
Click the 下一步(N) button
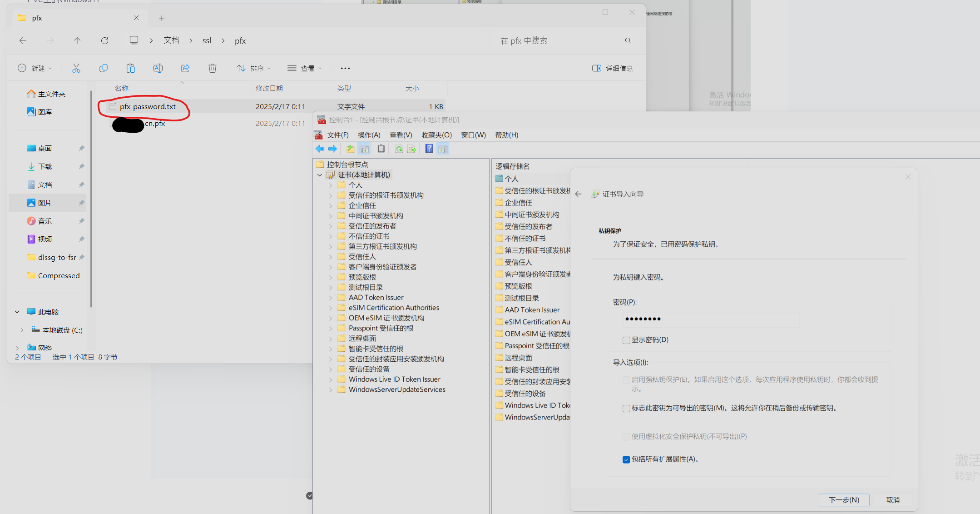pyautogui.click(x=844, y=500)
